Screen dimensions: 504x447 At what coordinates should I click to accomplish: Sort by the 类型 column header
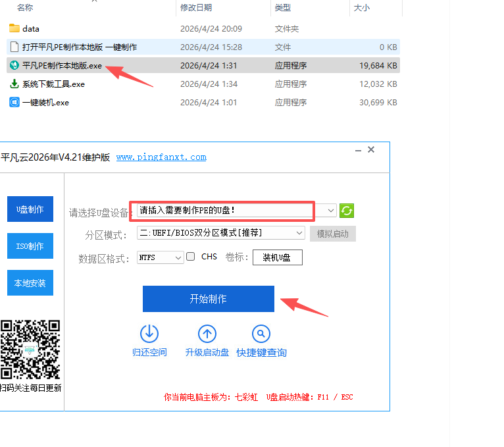point(282,7)
